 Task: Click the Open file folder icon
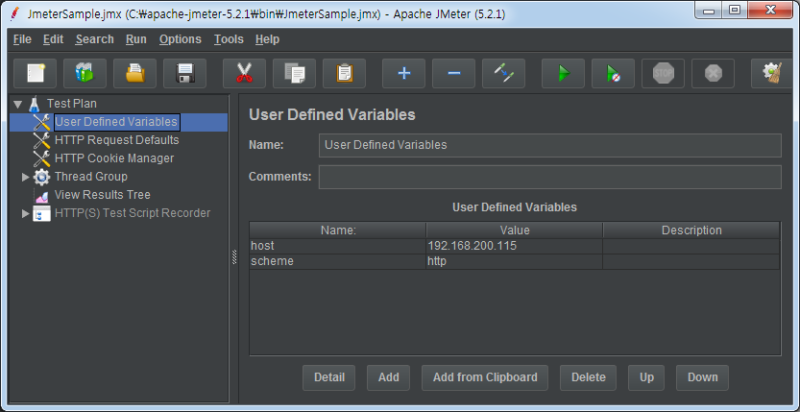135,73
